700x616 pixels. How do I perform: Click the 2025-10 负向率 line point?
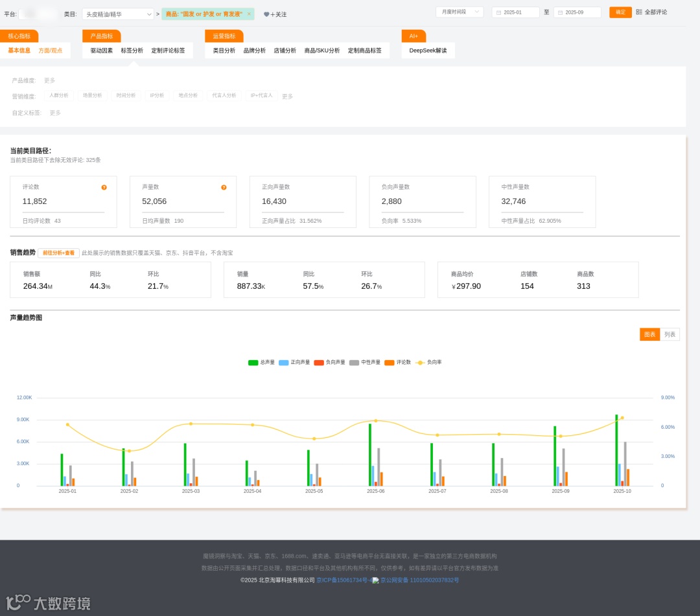pos(622,418)
